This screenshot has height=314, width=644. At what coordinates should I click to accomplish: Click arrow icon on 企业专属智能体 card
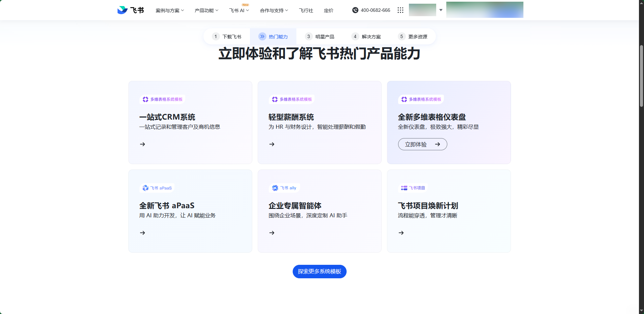272,233
